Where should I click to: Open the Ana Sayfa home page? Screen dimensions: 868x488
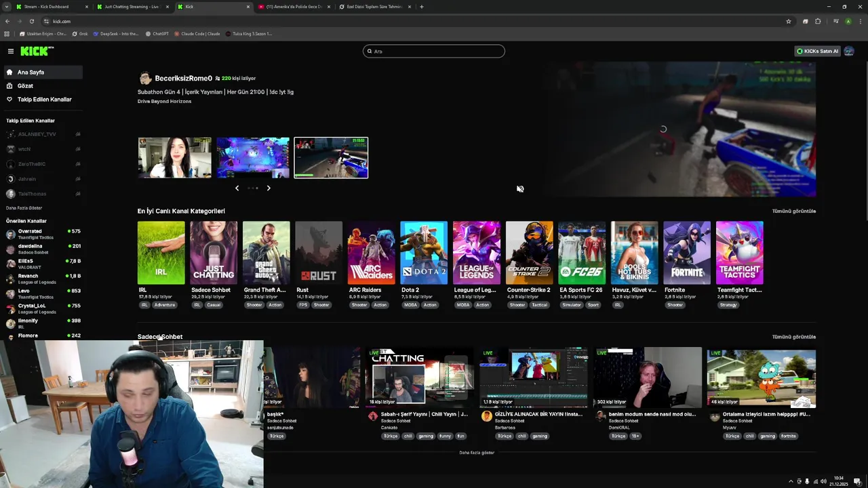(x=42, y=72)
